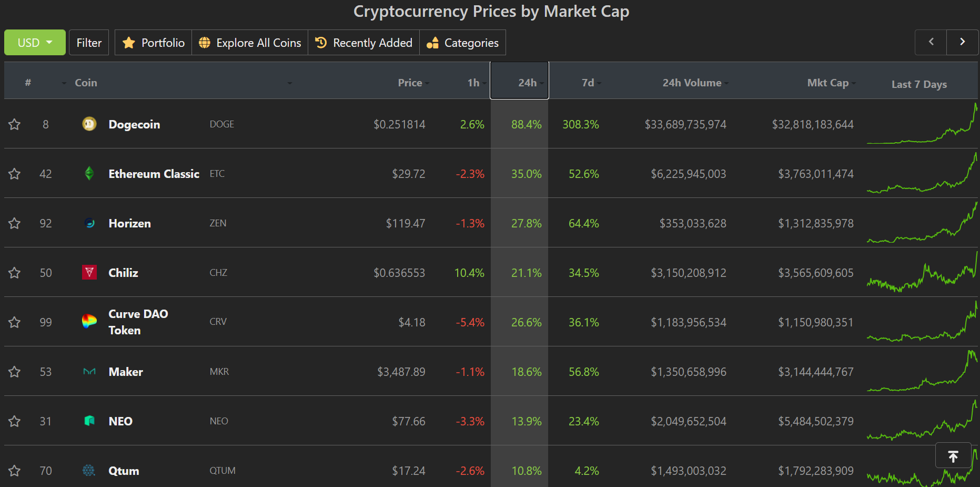Click the Ethereum Classic diamond logo
Image resolution: width=980 pixels, height=487 pixels.
click(89, 173)
